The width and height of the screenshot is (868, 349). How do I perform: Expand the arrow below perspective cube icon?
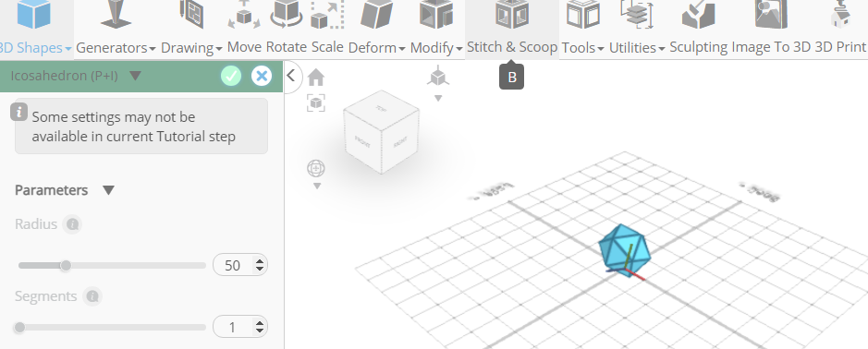click(x=438, y=99)
